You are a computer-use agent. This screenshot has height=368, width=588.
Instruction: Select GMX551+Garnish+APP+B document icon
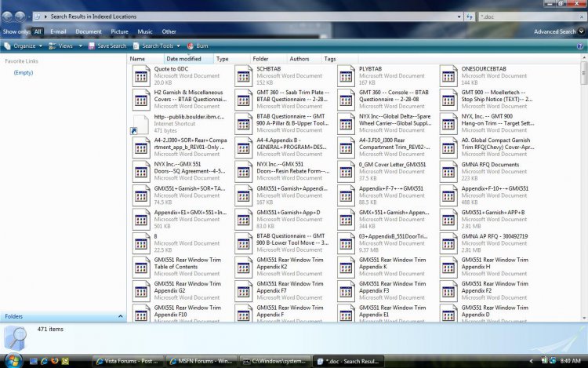(448, 220)
